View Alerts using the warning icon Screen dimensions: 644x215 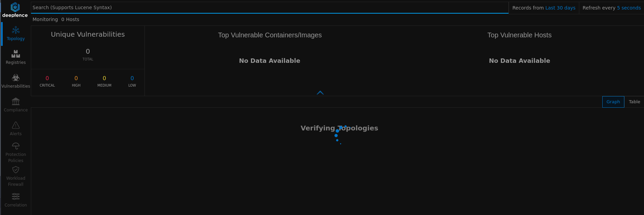15,128
